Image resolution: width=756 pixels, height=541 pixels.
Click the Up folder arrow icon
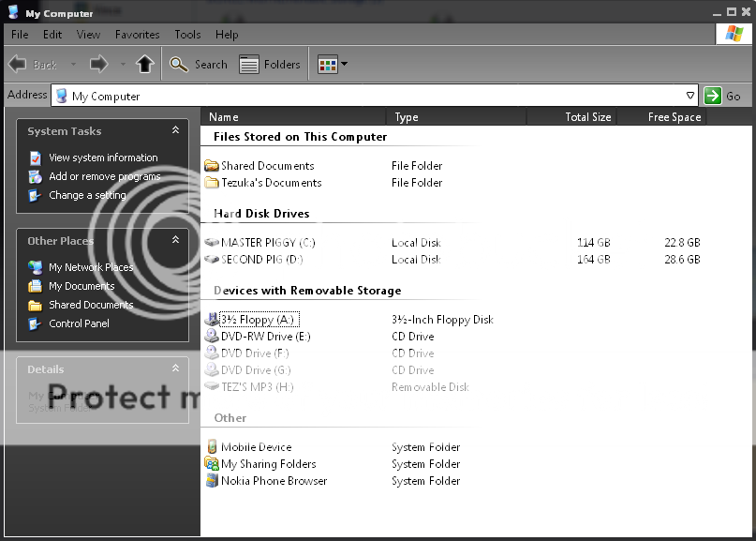point(144,65)
